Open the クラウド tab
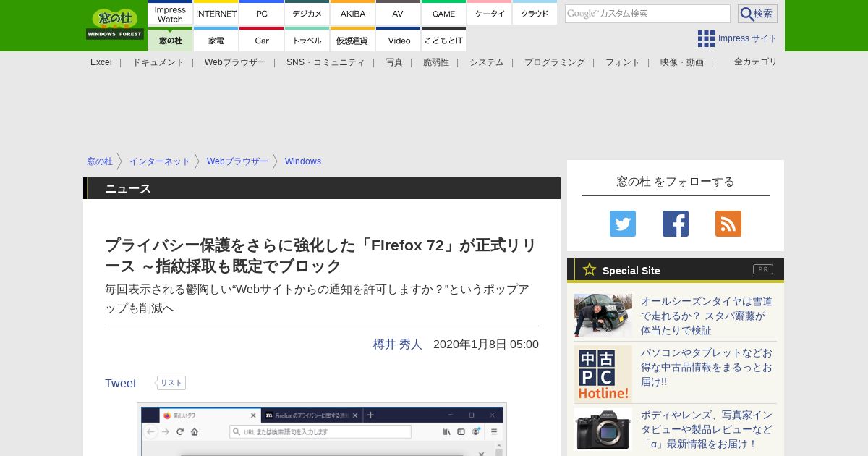Image resolution: width=868 pixels, height=456 pixels. pos(535,13)
